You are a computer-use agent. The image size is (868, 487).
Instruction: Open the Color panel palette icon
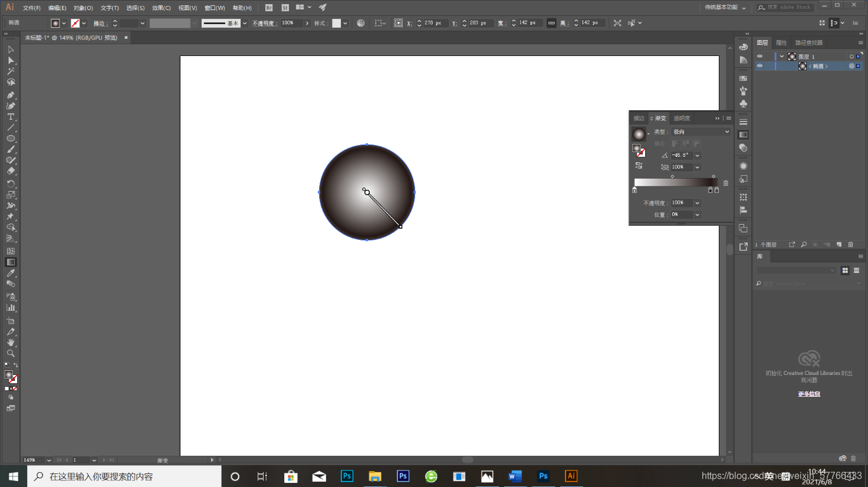pyautogui.click(x=743, y=47)
